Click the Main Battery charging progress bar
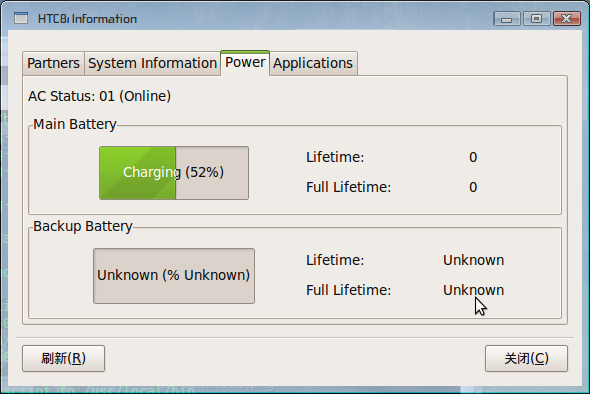590x394 pixels. coord(174,173)
